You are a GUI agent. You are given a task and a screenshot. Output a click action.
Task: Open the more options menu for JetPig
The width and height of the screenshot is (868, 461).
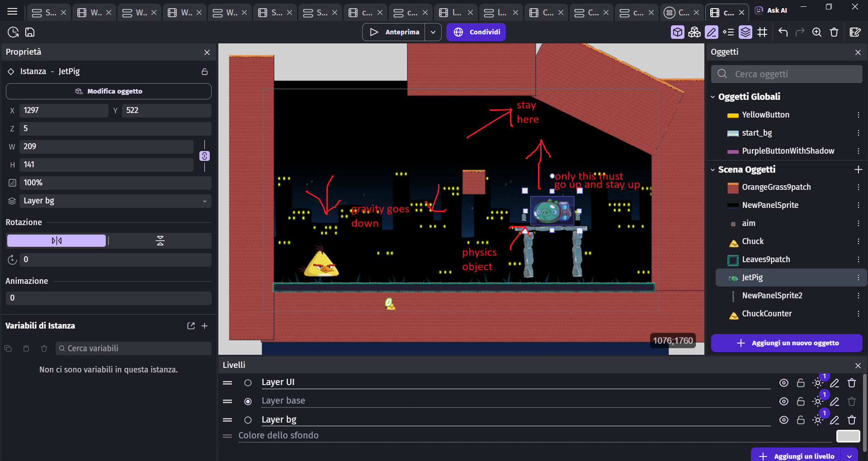(x=859, y=278)
